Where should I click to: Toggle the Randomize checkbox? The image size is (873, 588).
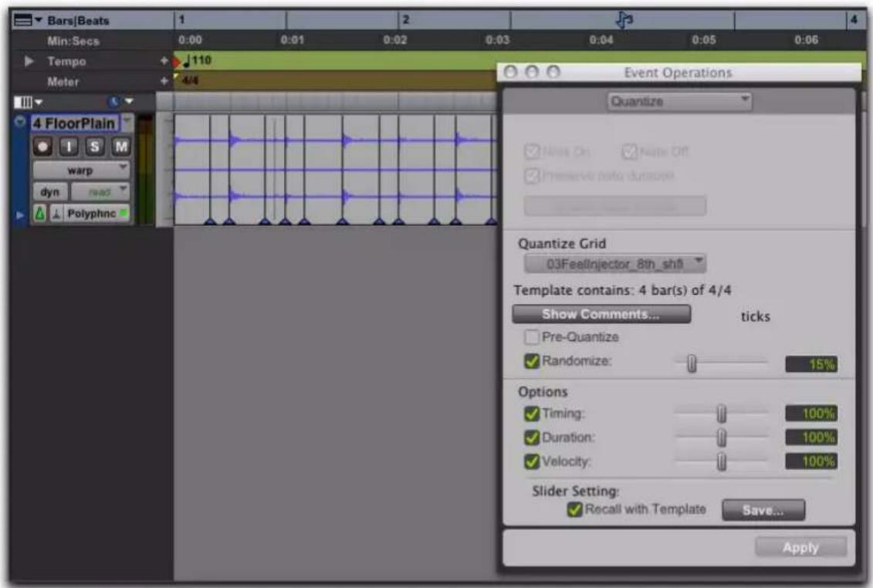pyautogui.click(x=532, y=361)
